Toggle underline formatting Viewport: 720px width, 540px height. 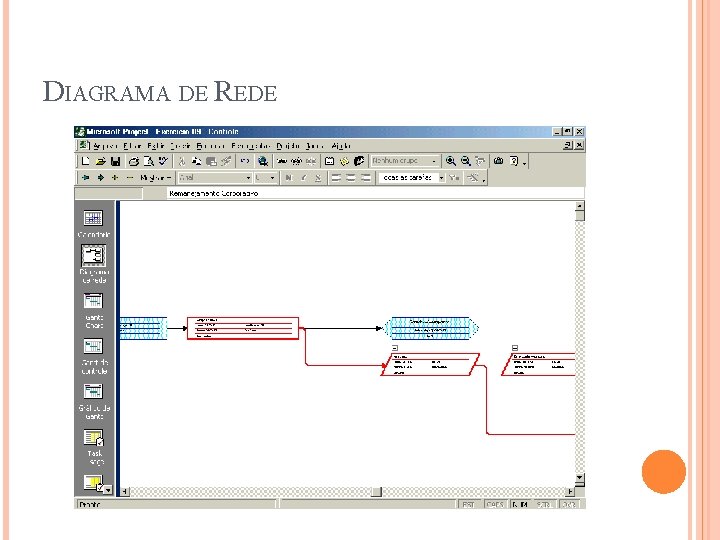coord(318,177)
